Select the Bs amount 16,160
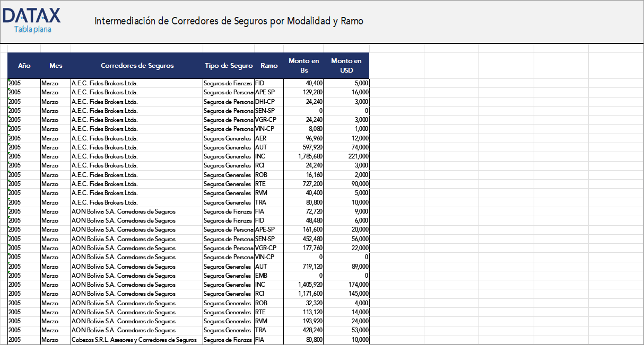The image size is (644, 345). pyautogui.click(x=303, y=175)
